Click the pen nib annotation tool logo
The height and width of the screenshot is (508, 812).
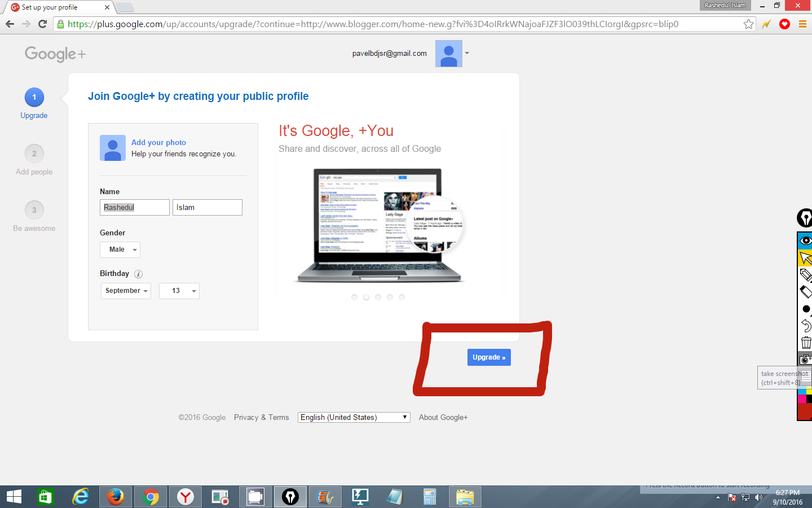805,218
